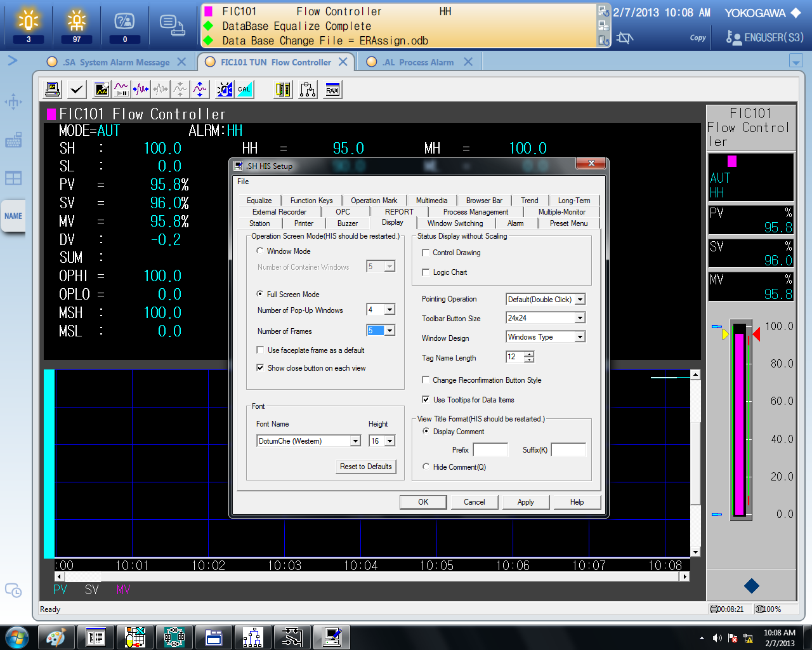Click the trend horizontal scrollbar thumb
The image size is (812, 650).
[x=82, y=577]
